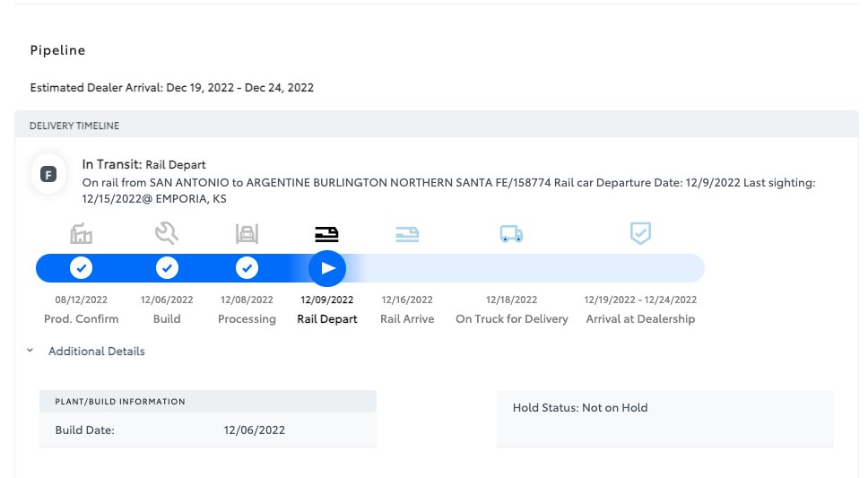Click the wrench Build stage icon
Viewport: 868px width, 478px height.
coord(167,233)
